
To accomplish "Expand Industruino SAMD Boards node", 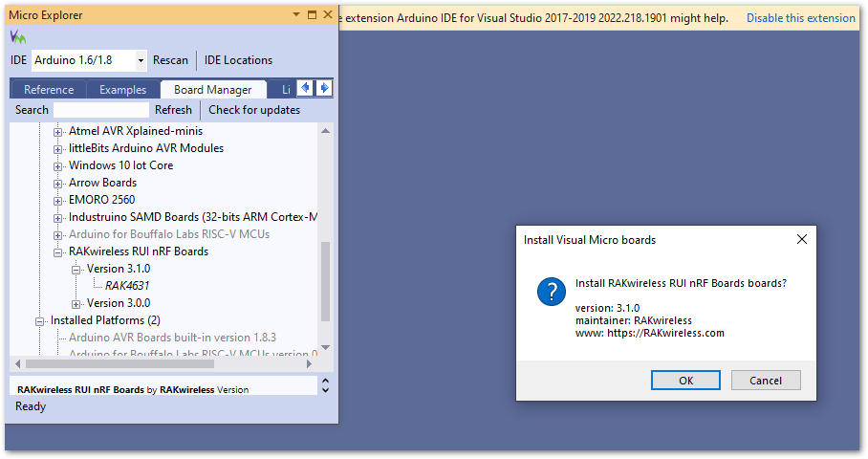I will pos(57,218).
